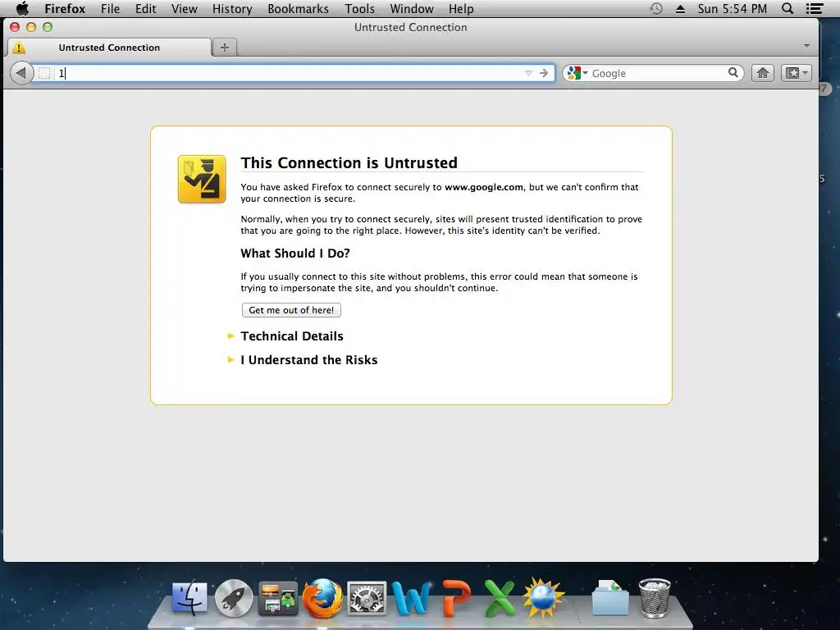Open the sun globe app in Dock
The image size is (840, 630).
544,598
